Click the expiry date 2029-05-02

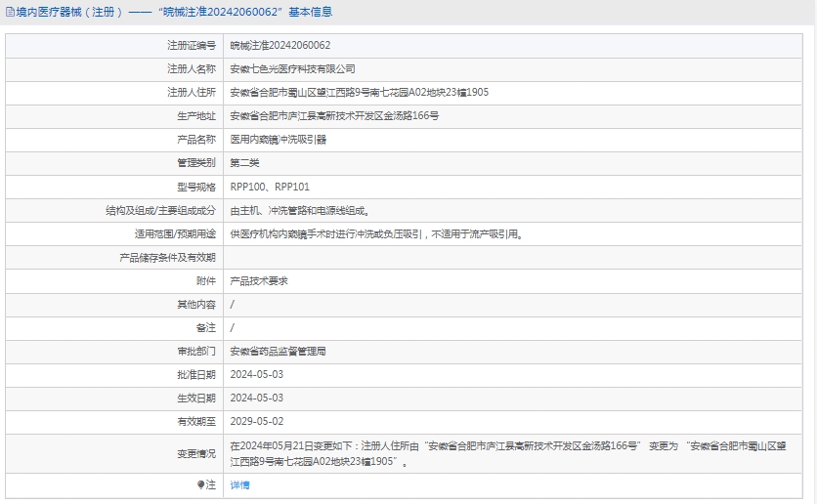click(x=256, y=421)
